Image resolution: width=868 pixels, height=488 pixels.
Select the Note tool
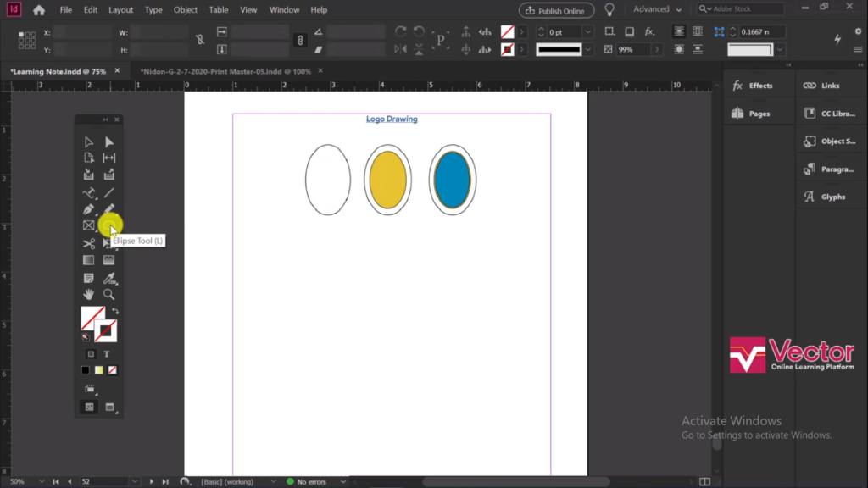88,278
